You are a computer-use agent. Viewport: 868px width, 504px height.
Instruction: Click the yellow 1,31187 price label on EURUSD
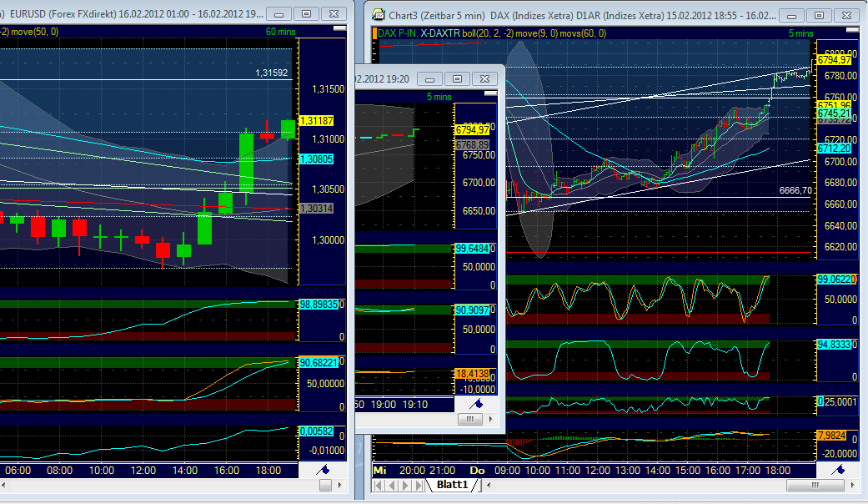pos(318,121)
